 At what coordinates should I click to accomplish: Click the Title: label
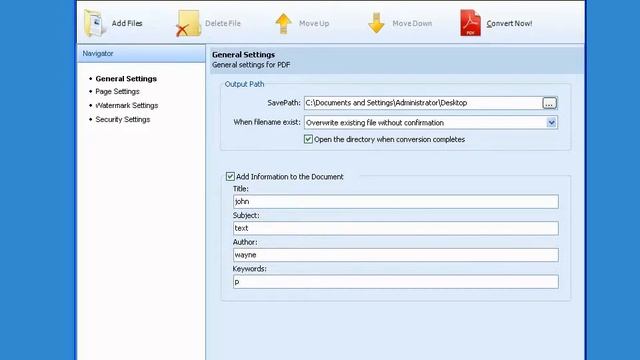pos(240,189)
